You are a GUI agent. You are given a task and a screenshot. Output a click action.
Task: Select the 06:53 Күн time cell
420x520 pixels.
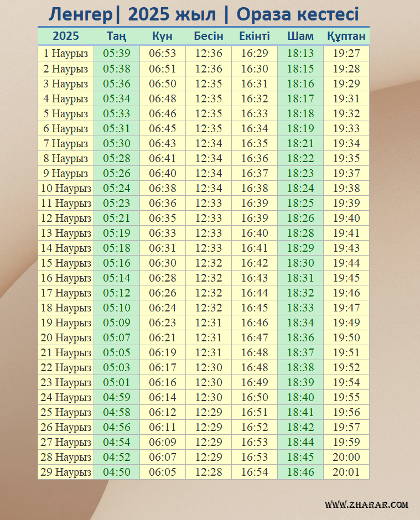click(163, 54)
